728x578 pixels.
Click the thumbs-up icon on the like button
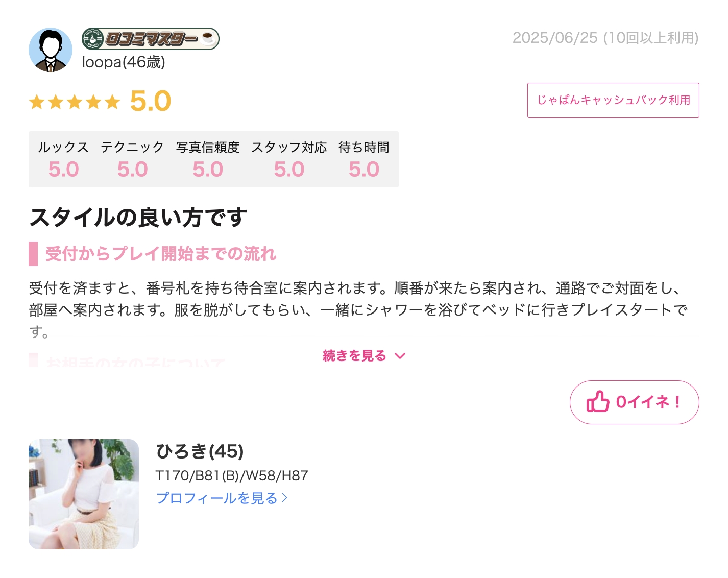click(597, 402)
